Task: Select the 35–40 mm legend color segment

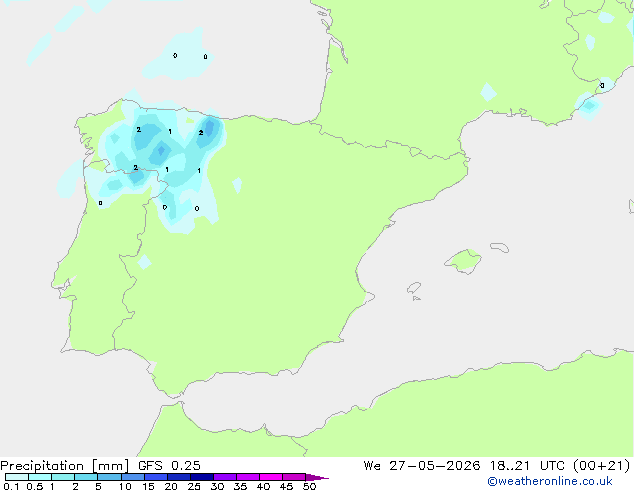Action: click(247, 477)
